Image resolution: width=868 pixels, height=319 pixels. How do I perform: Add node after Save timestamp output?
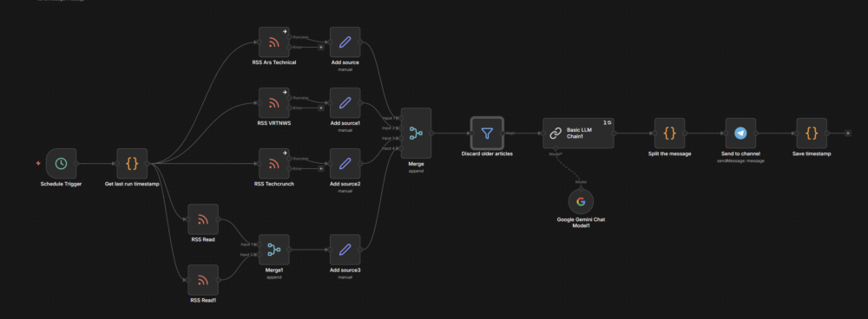point(847,133)
